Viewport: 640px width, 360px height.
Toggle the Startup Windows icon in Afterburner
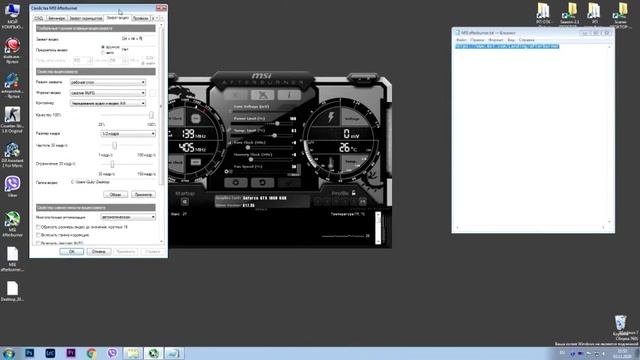pyautogui.click(x=184, y=202)
